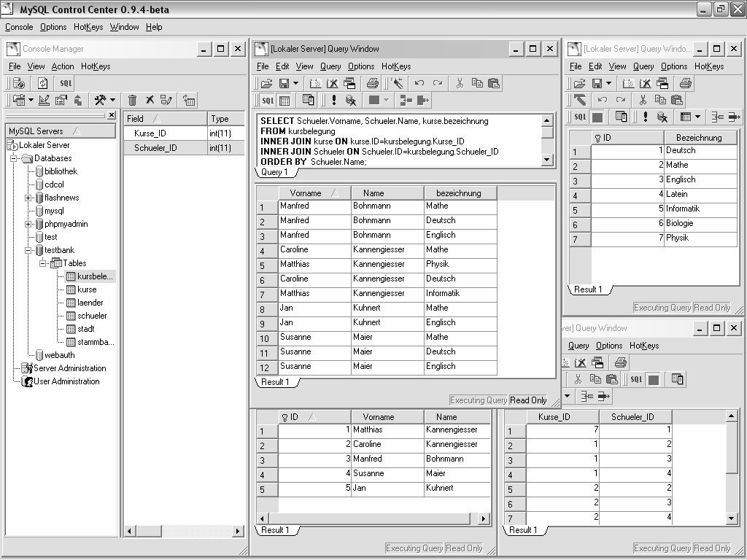Image resolution: width=747 pixels, height=560 pixels.
Task: Open the Query menu in the center Query Window
Action: point(330,66)
